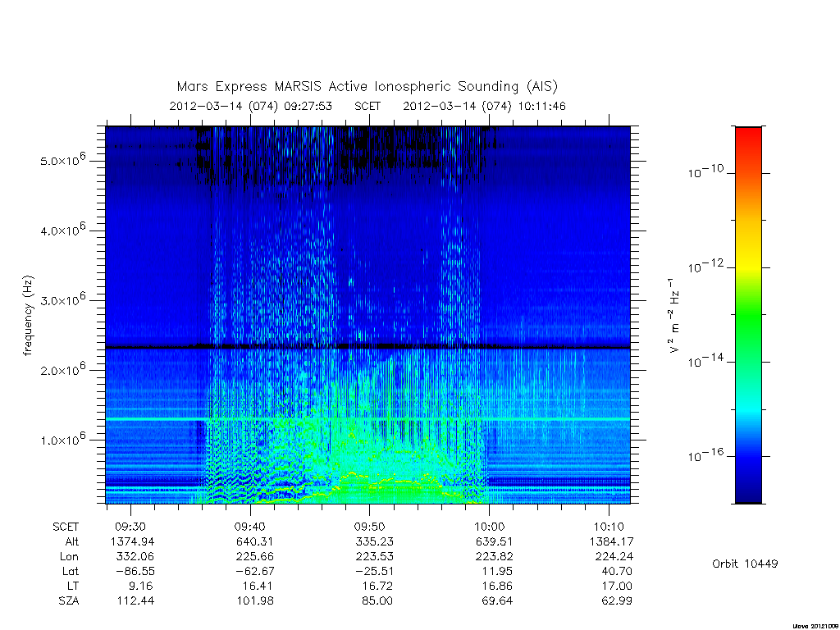The image size is (840, 630).
Task: Click the cyan horizontal line near 1.3 MHz
Action: [368, 419]
